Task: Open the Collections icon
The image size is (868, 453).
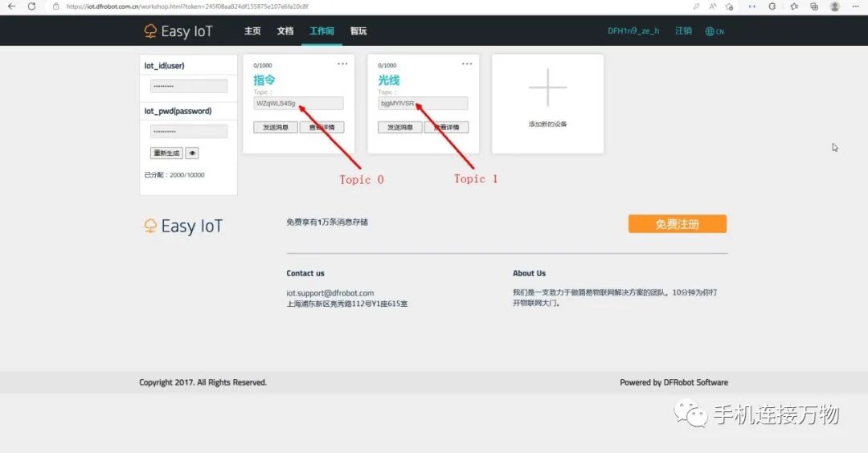Action: pos(814,6)
